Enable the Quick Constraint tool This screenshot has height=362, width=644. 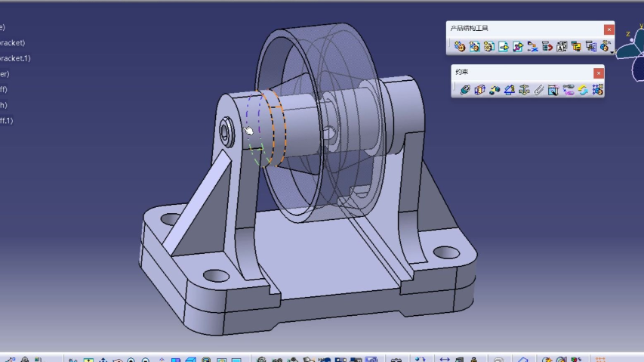(x=553, y=90)
